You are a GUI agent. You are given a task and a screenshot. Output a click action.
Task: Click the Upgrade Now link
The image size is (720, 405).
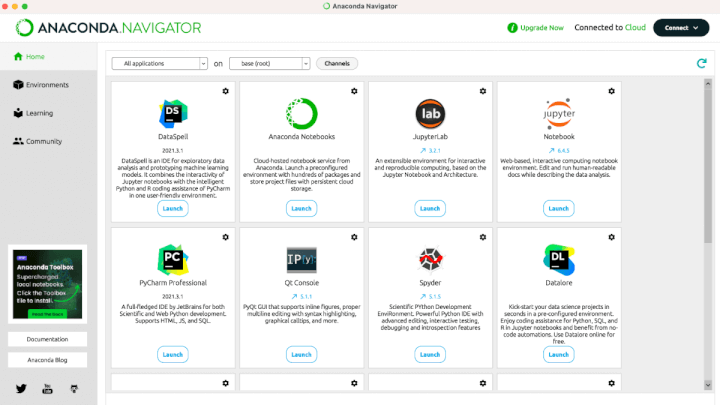(542, 28)
